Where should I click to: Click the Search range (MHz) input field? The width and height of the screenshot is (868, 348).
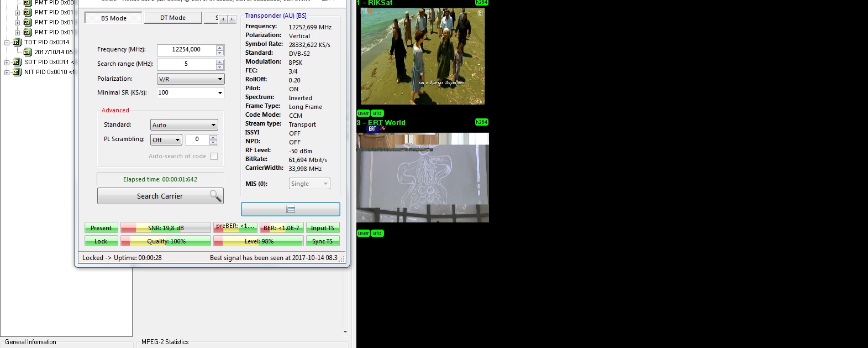click(187, 64)
